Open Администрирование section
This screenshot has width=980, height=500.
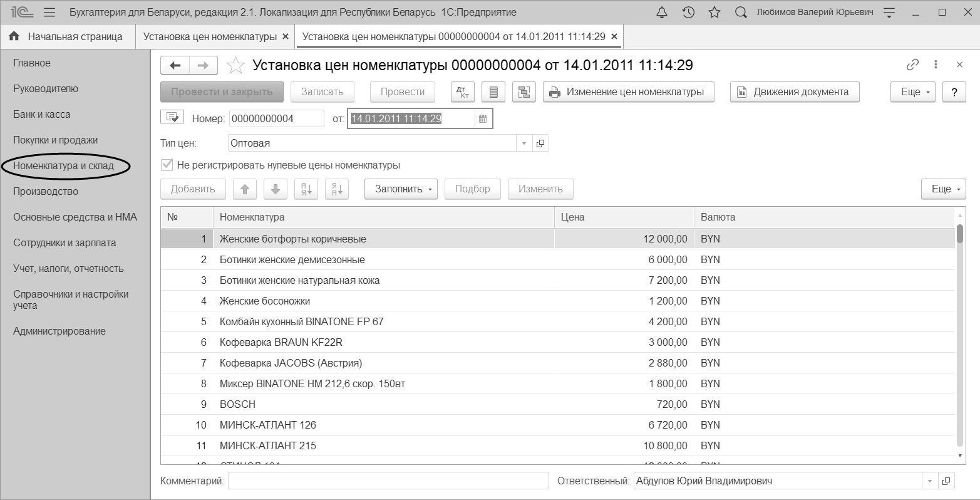[x=59, y=331]
